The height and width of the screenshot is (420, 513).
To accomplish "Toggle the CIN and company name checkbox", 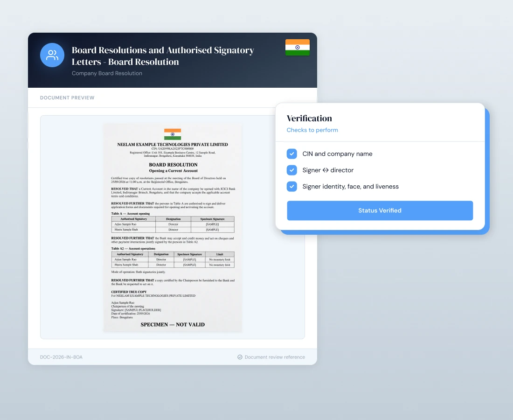I will (292, 154).
